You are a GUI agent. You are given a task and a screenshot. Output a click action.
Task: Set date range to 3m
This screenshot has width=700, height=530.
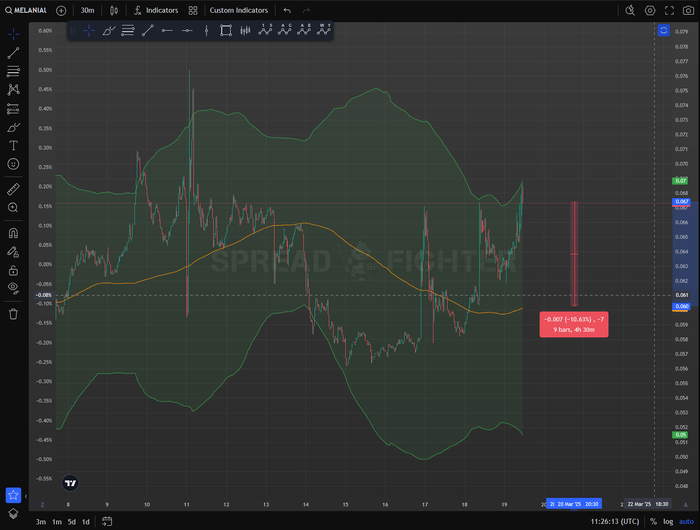[41, 522]
